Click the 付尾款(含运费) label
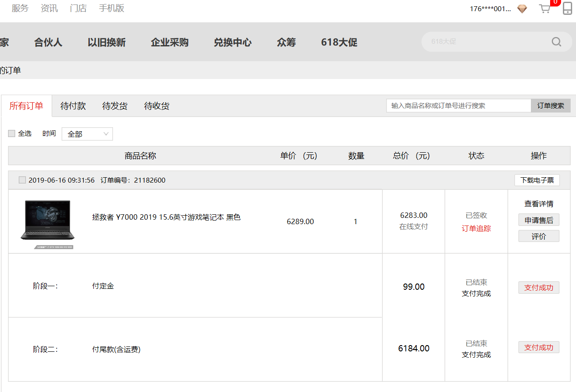This screenshot has height=392, width=576. pos(116,350)
